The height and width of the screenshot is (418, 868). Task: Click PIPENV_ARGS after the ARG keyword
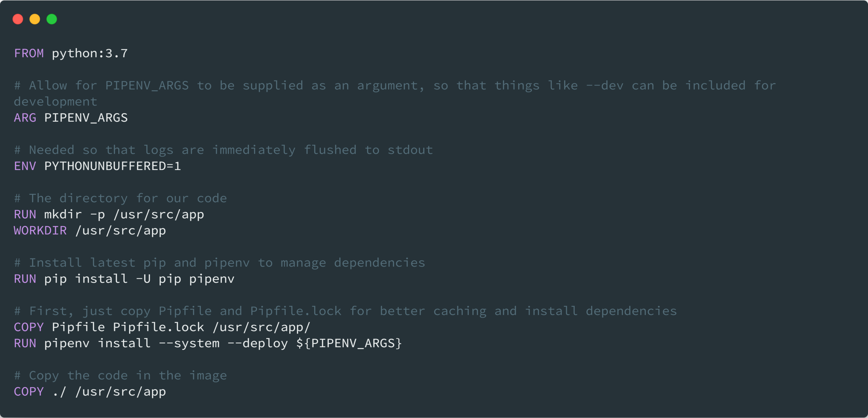coord(86,118)
